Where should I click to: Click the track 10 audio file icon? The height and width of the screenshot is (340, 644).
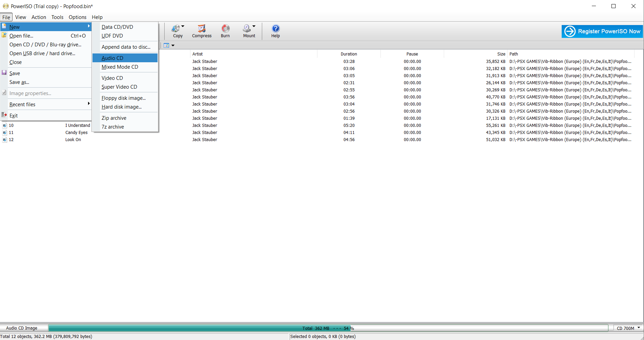[x=4, y=126]
